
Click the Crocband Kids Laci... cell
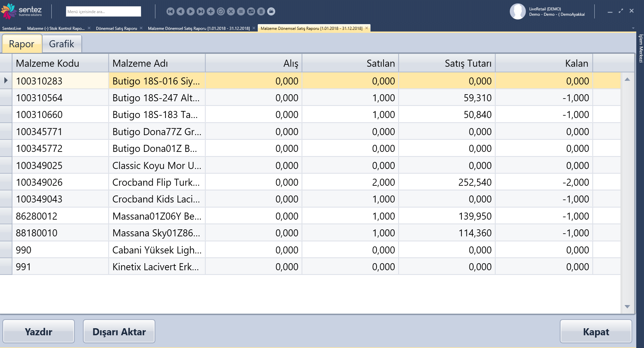[x=157, y=199]
